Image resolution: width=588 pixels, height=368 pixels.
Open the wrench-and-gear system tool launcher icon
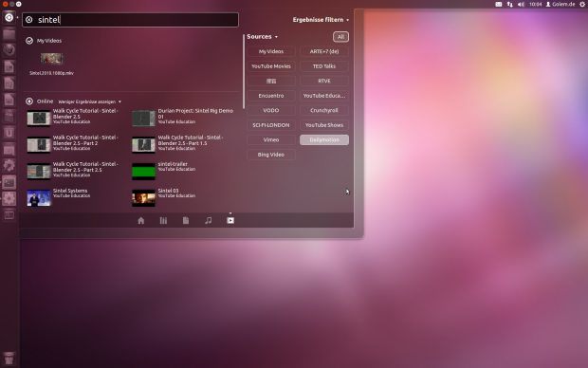click(x=9, y=165)
